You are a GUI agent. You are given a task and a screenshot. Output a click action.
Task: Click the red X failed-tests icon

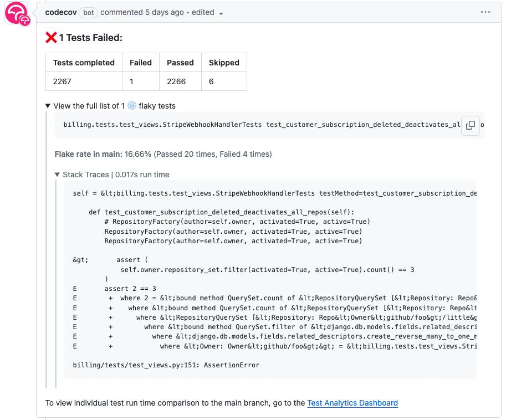click(x=50, y=37)
